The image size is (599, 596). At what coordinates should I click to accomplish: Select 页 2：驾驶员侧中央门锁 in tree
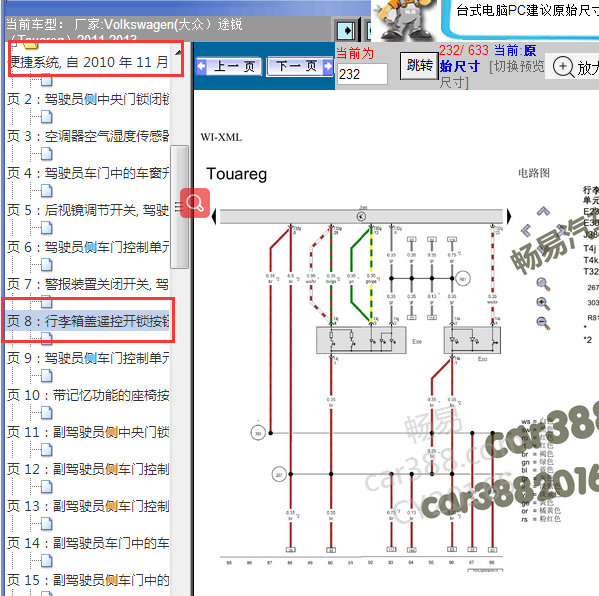[88, 99]
